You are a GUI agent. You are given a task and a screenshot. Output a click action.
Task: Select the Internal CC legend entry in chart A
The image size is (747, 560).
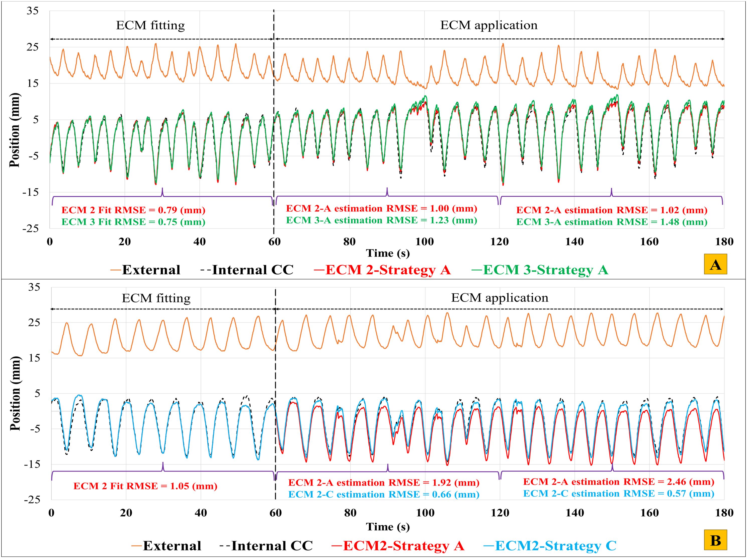(x=247, y=270)
